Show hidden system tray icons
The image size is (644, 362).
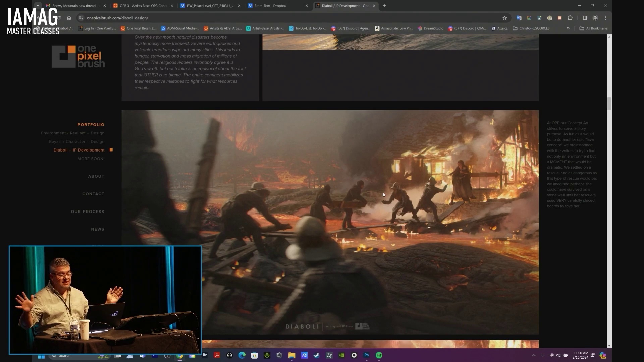[534, 355]
